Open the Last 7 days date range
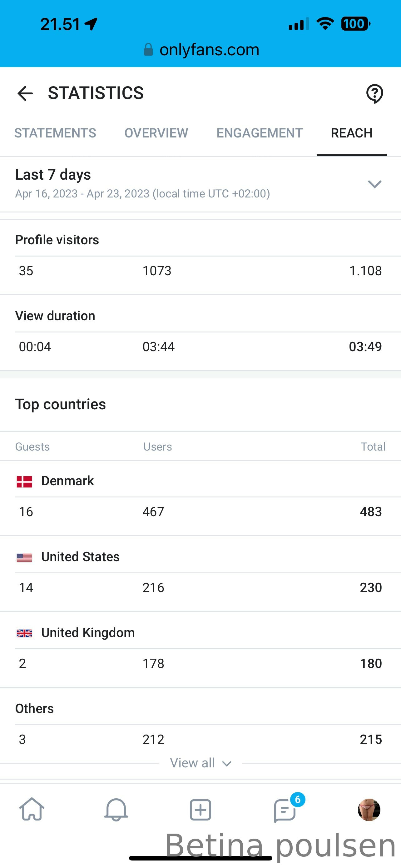Image resolution: width=401 pixels, height=868 pixels. click(200, 184)
